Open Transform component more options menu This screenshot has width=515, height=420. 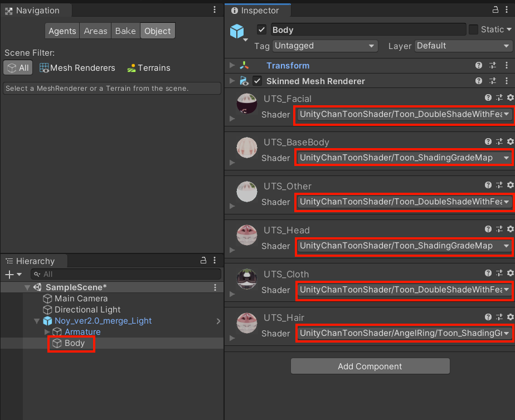tap(507, 65)
